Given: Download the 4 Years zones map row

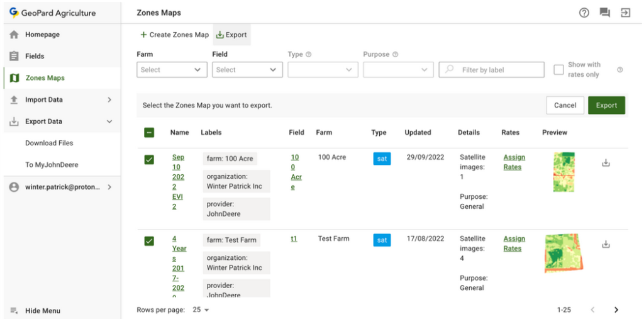Looking at the screenshot, I should tap(606, 244).
